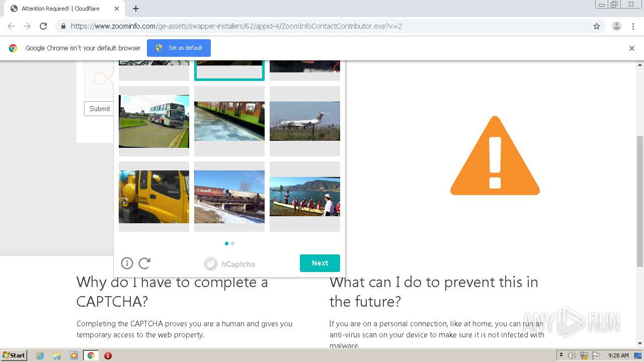Click the second page indicator dot
644x362 pixels.
232,243
